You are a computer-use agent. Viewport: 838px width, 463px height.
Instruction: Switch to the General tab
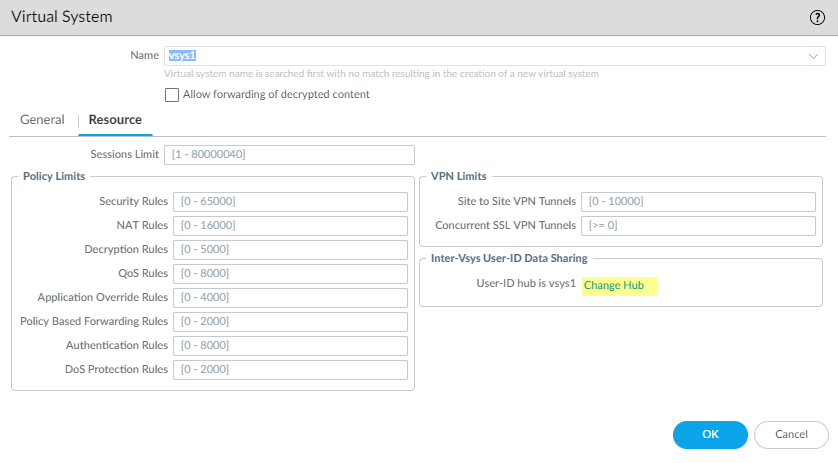click(x=42, y=120)
